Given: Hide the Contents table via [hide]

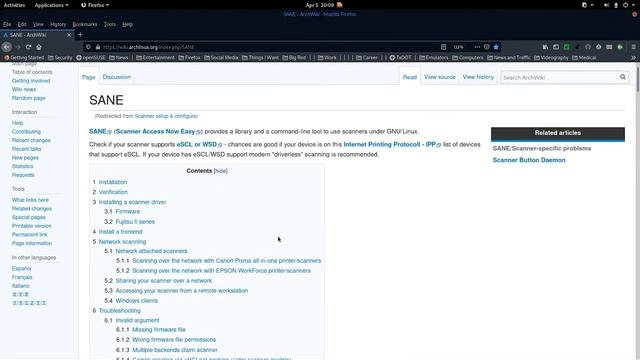Looking at the screenshot, I should 220,171.
